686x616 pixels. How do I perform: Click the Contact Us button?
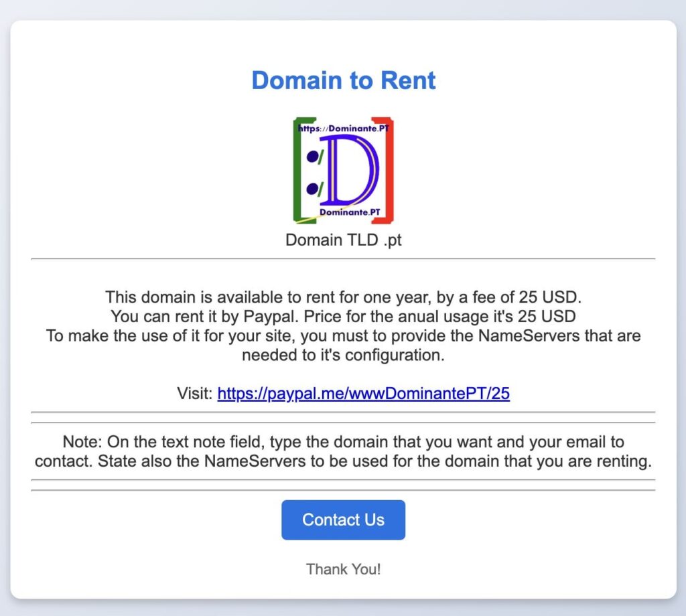343,520
